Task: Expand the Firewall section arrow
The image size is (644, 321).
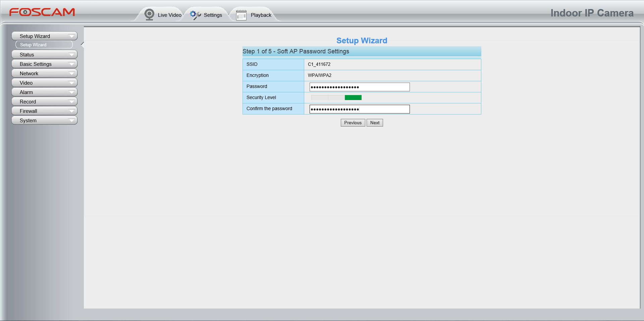Action: point(71,111)
